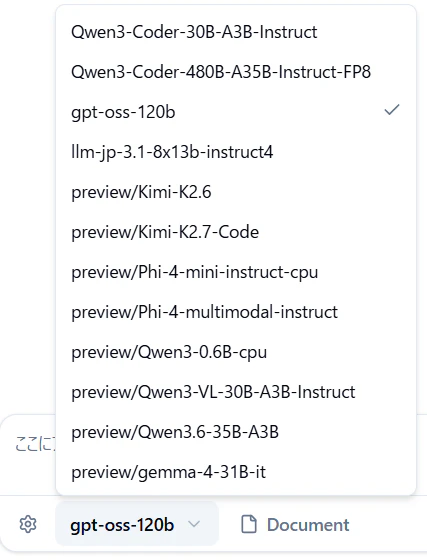Open the gpt-oss-120b model selector button
The width and height of the screenshot is (427, 560).
[137, 524]
